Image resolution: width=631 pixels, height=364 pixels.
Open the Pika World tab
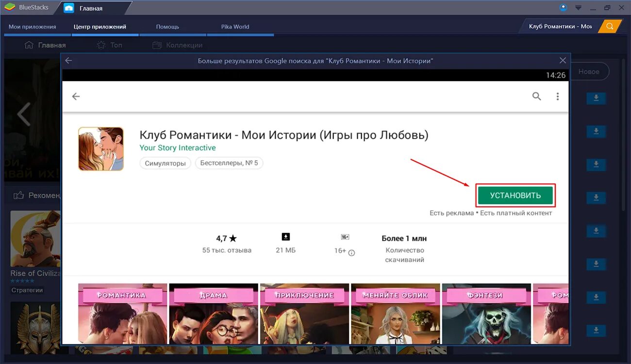(x=235, y=27)
